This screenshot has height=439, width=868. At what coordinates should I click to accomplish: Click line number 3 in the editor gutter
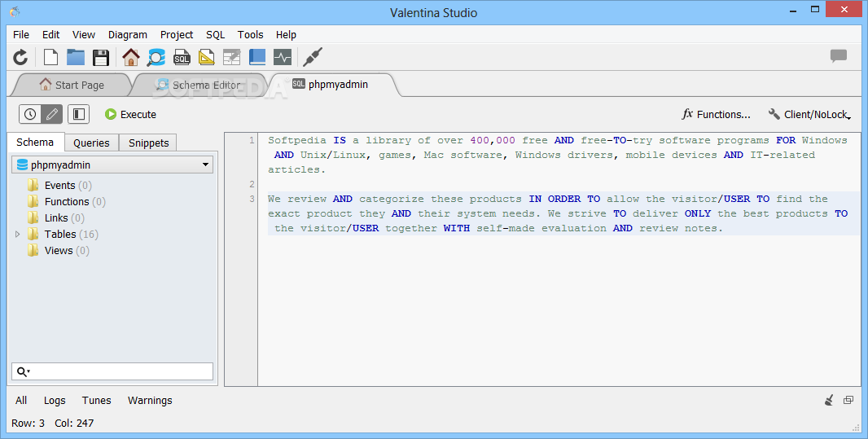pyautogui.click(x=252, y=199)
